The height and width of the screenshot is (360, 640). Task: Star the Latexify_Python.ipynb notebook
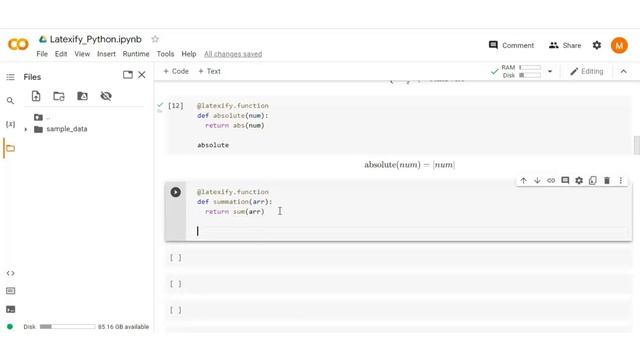tap(155, 39)
